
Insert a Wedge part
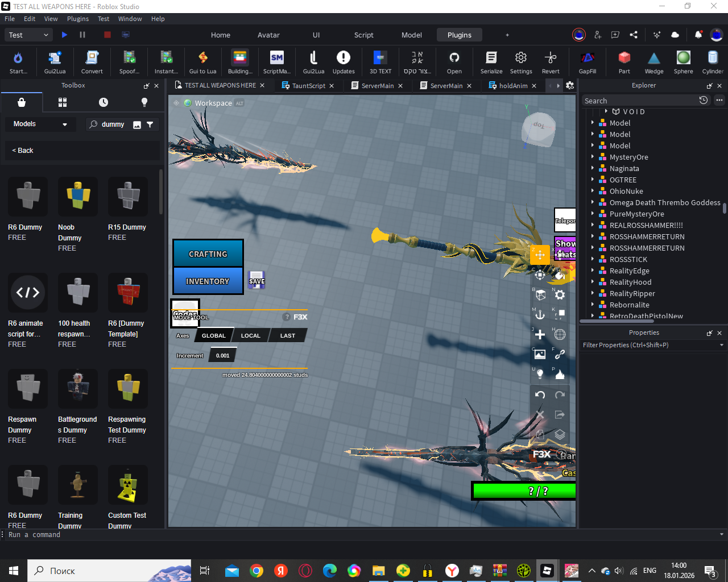pyautogui.click(x=654, y=62)
